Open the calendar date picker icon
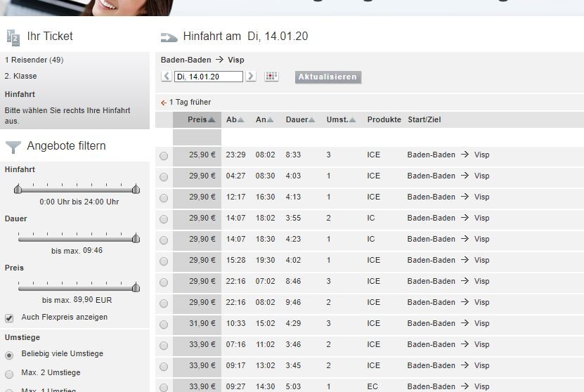Screen dimensions: 584x392 (x=271, y=77)
